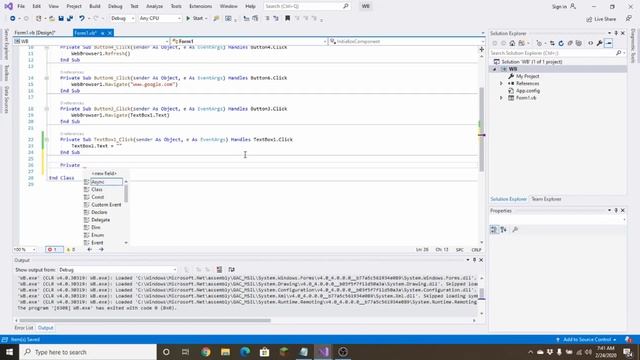Click the View Code icon in Solution Explorer

tap(590, 43)
